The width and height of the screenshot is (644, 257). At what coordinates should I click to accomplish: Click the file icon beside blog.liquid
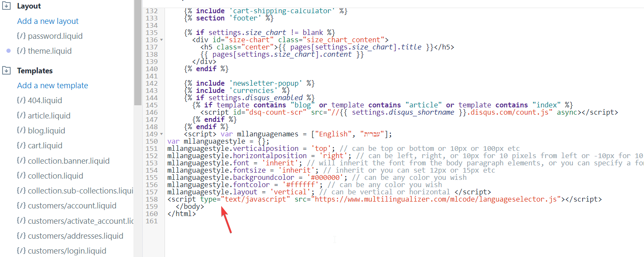[21, 130]
